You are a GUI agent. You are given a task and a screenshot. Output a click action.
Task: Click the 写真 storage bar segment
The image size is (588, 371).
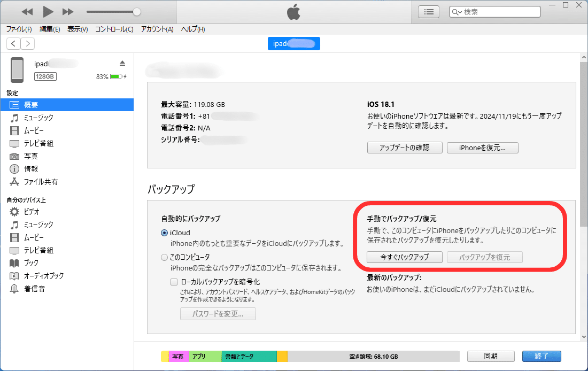[179, 357]
